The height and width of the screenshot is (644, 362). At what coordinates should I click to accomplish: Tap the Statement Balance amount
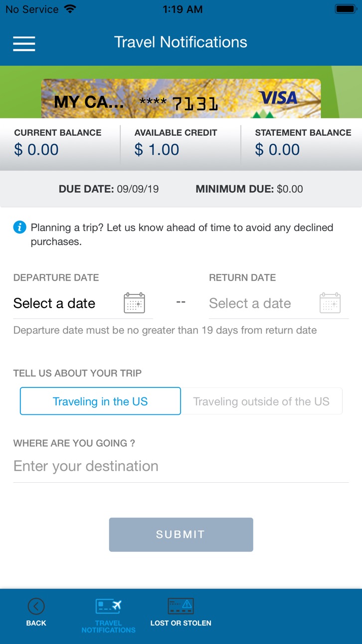(x=277, y=150)
